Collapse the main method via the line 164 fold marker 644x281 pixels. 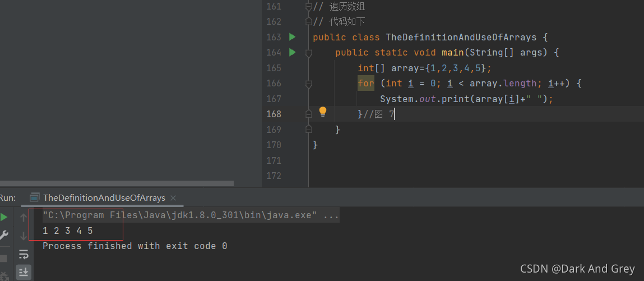coord(308,53)
